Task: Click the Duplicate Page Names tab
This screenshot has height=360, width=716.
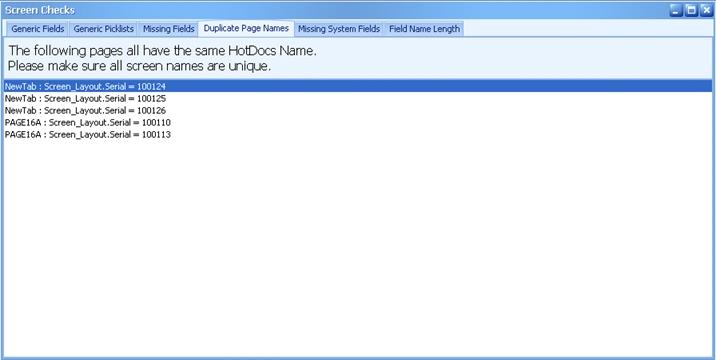Action: tap(246, 28)
